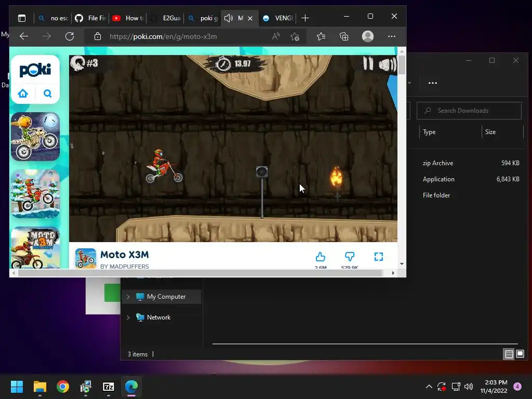This screenshot has height=399, width=532.
Task: Open Poki search icon
Action: pyautogui.click(x=47, y=94)
